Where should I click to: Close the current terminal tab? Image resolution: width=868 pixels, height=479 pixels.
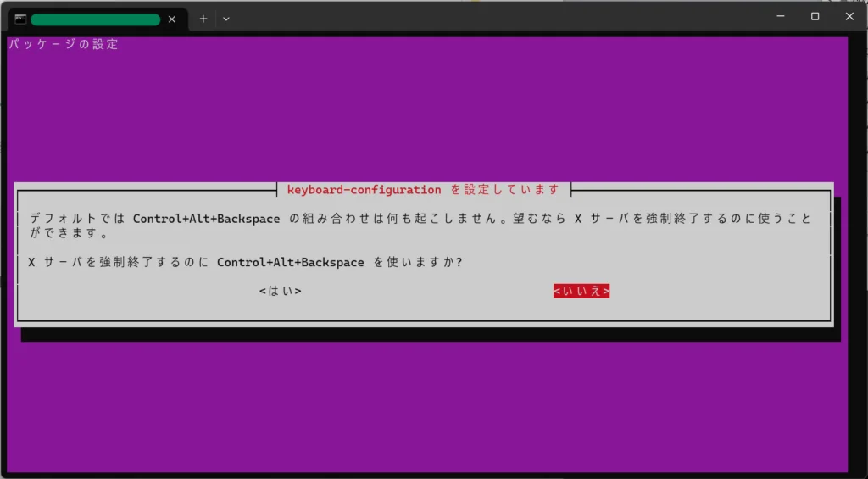point(171,19)
